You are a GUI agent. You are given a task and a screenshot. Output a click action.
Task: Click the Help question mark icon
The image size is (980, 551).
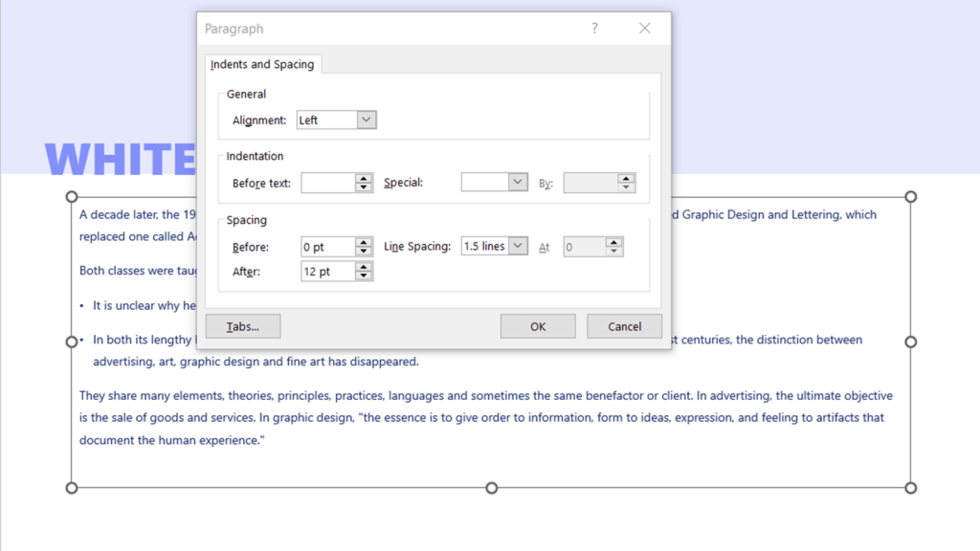pyautogui.click(x=594, y=29)
